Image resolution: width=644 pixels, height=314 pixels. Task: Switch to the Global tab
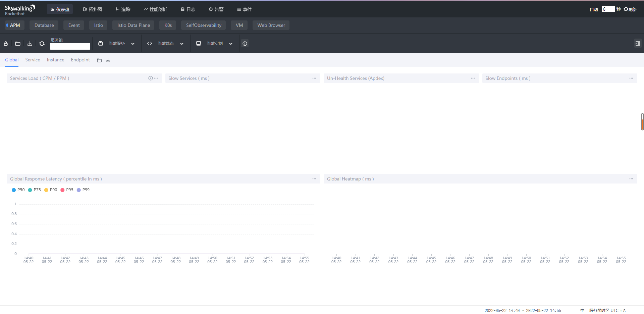12,60
